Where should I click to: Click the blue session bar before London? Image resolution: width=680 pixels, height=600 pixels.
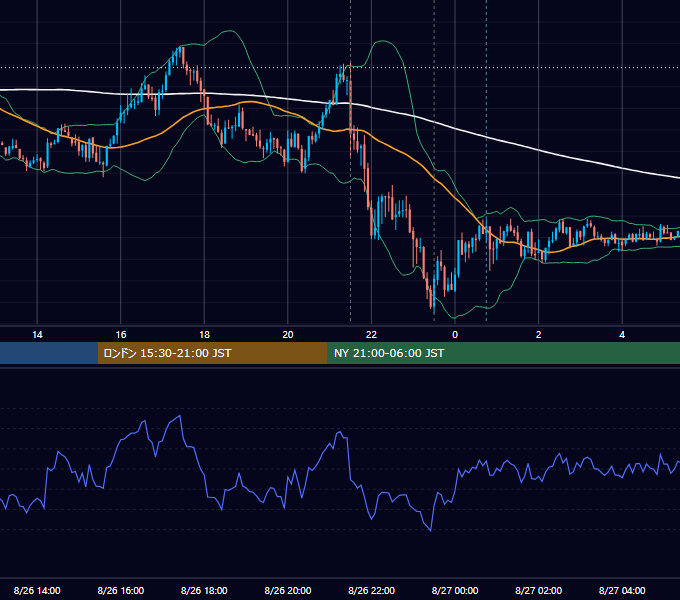[x=49, y=353]
